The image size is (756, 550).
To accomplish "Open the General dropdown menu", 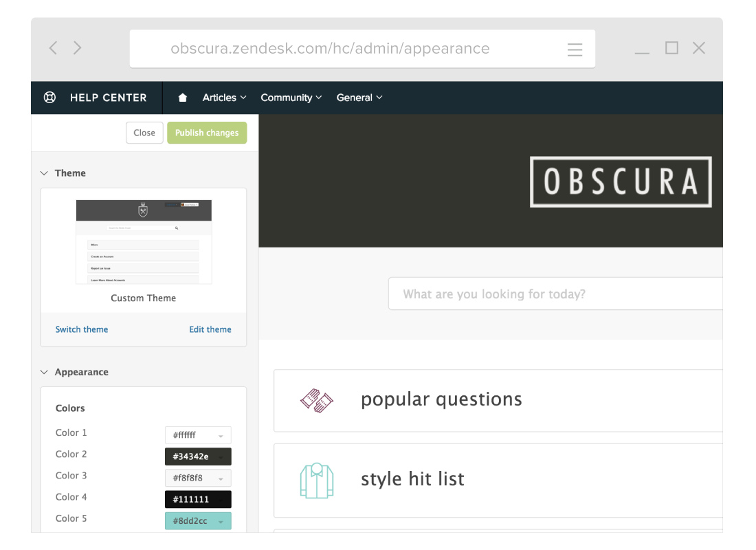I will pyautogui.click(x=359, y=98).
